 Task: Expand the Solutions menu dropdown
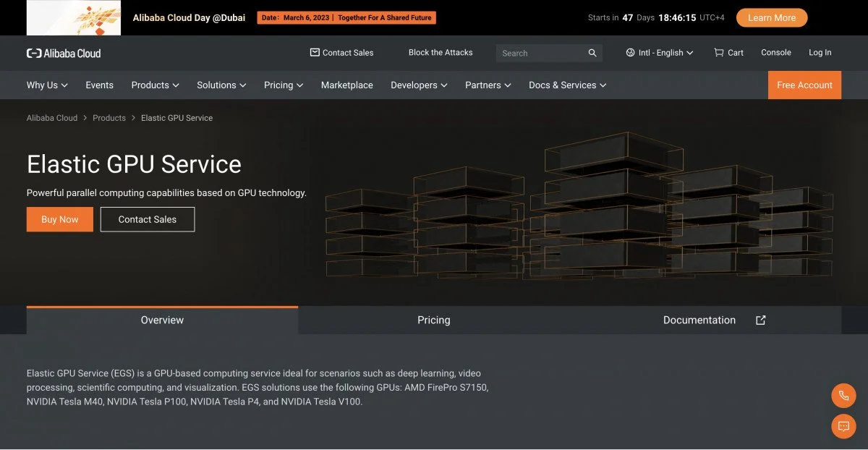tap(221, 85)
